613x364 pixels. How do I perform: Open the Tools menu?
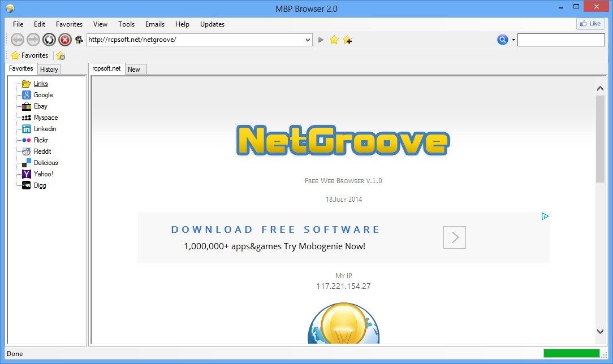(126, 24)
